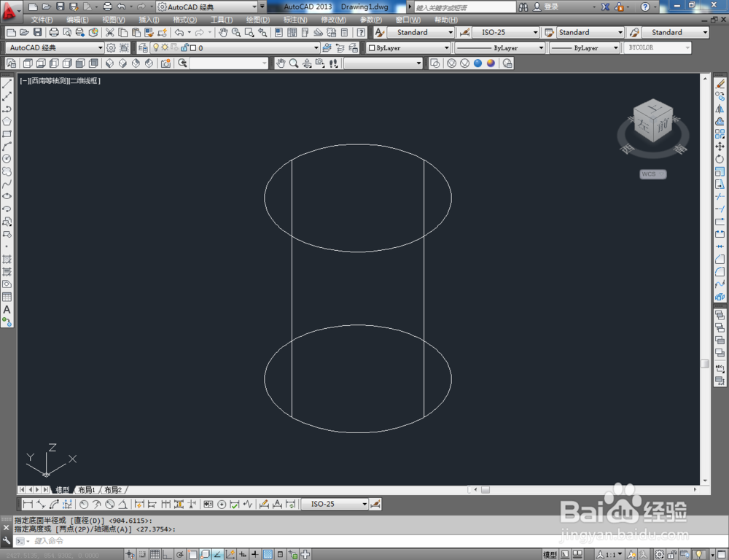Viewport: 729px width, 560px height.
Task: Open the 文件(F) menu
Action: tap(42, 20)
